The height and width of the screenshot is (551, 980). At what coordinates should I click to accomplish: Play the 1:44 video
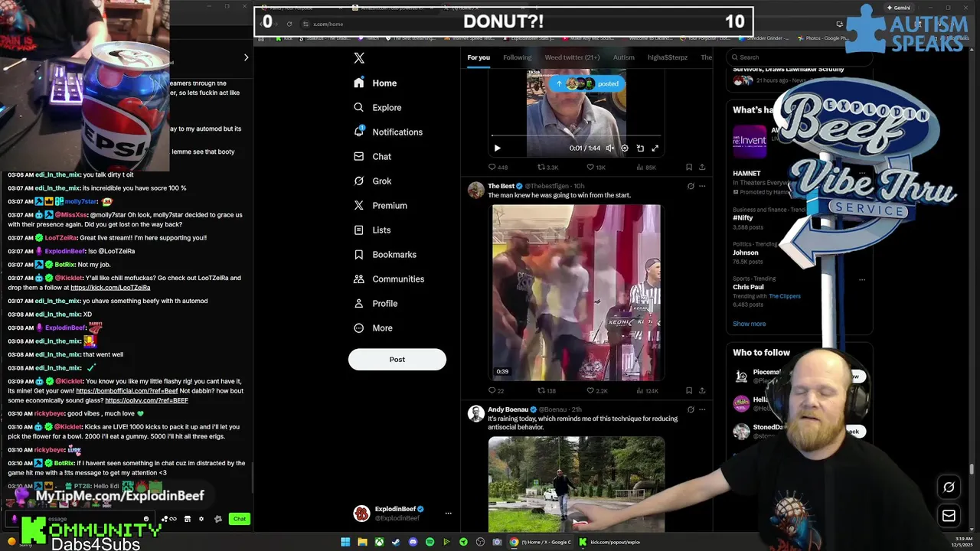[497, 148]
